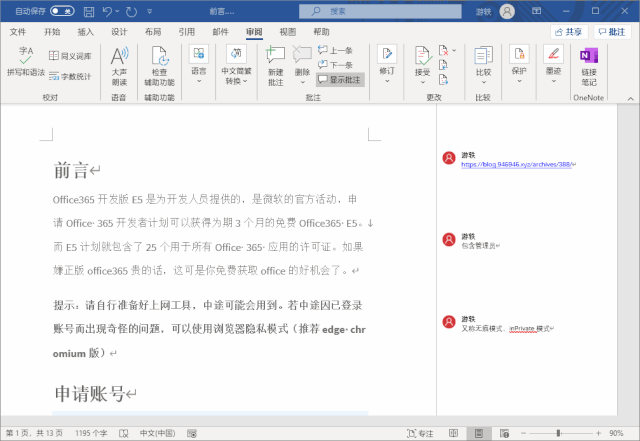640x441 pixels.
Task: Click the 批注 button at top right
Action: (x=612, y=32)
